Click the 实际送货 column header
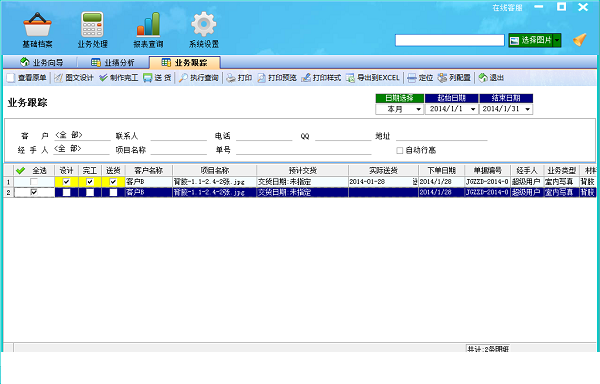Image resolution: width=600 pixels, height=384 pixels. point(383,170)
